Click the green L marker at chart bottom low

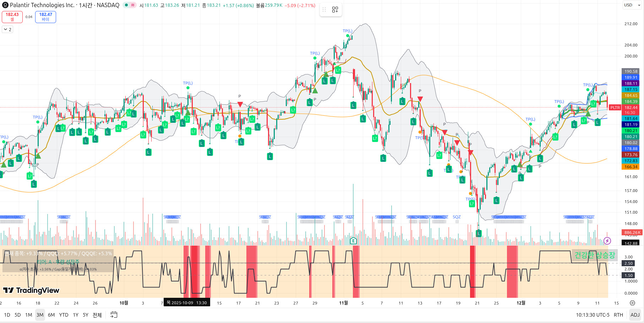479,234
